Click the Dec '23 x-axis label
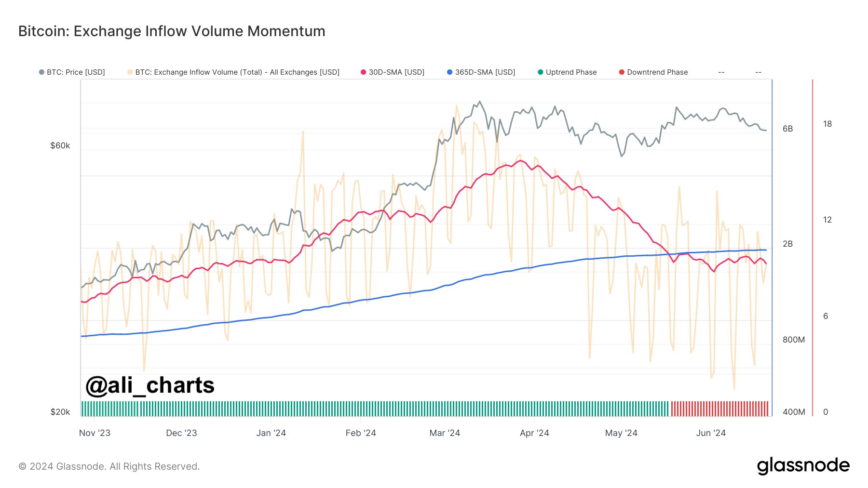868x488 pixels. [181, 433]
